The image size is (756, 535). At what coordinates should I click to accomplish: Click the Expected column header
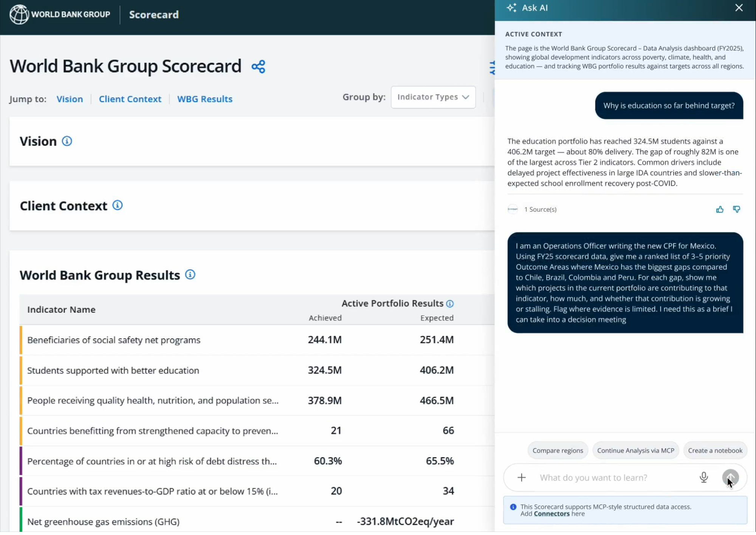(x=437, y=318)
